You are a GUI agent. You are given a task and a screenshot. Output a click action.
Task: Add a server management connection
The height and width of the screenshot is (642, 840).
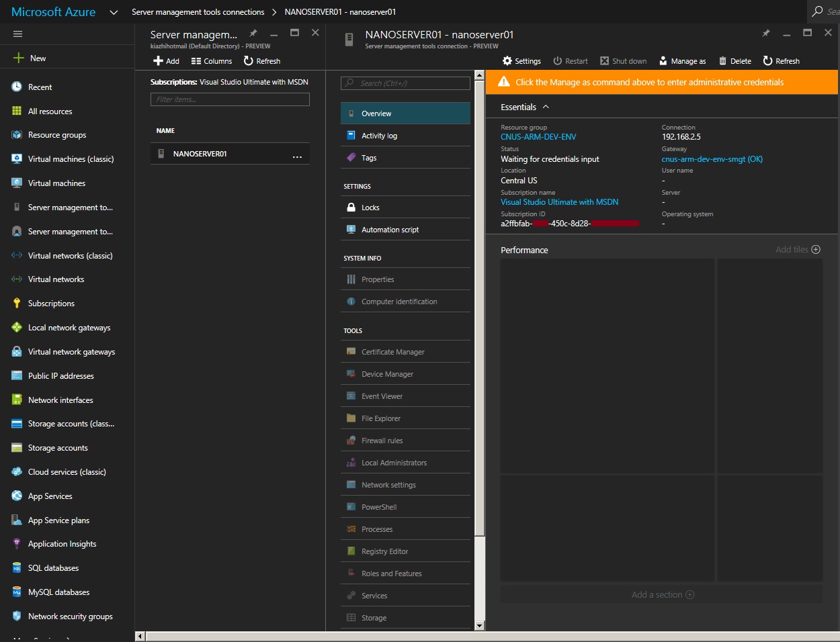166,61
